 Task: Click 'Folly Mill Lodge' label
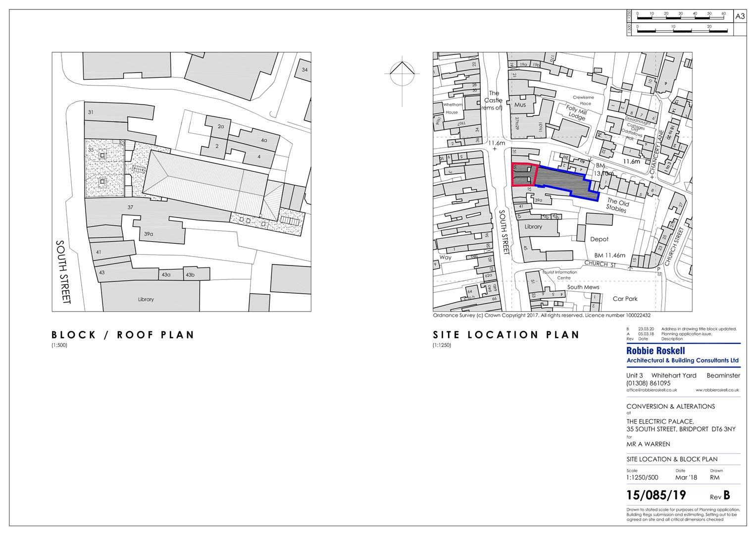point(577,114)
